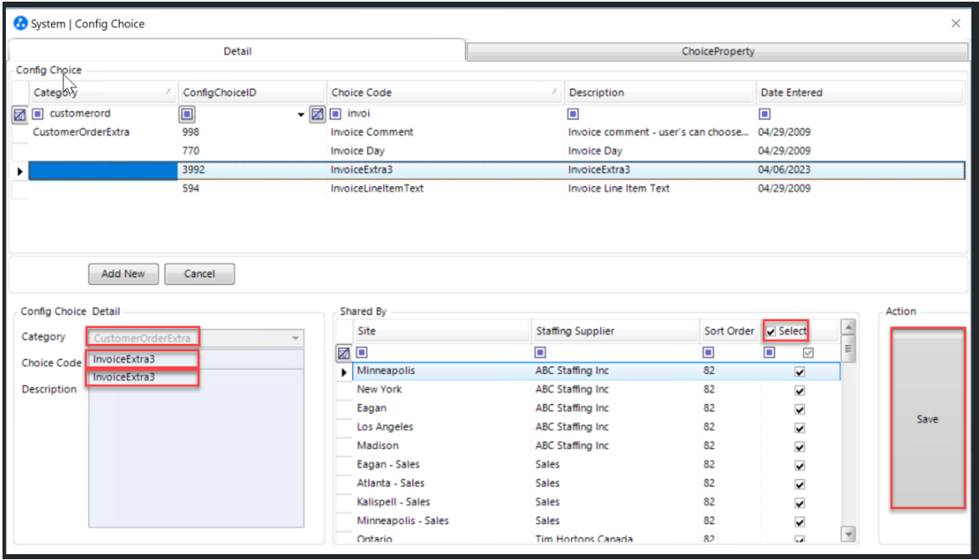Uncheck the Minneapolis - Sales row checkbox
979x560 pixels.
(800, 522)
